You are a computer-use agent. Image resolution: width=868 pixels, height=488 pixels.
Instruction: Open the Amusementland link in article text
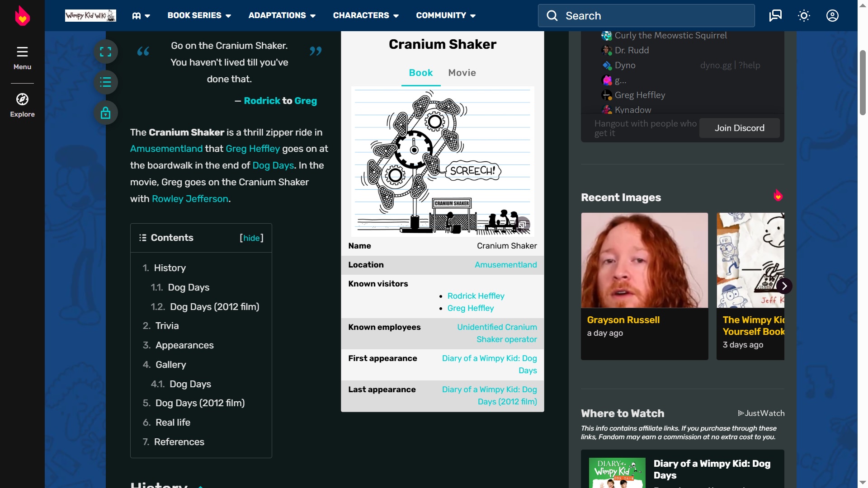(166, 149)
